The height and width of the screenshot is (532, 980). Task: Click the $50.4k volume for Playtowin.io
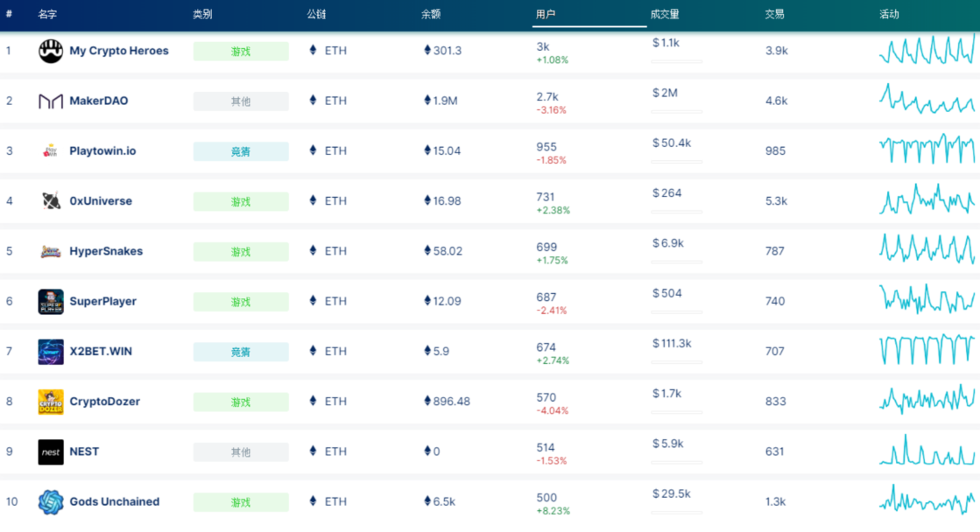coord(672,143)
